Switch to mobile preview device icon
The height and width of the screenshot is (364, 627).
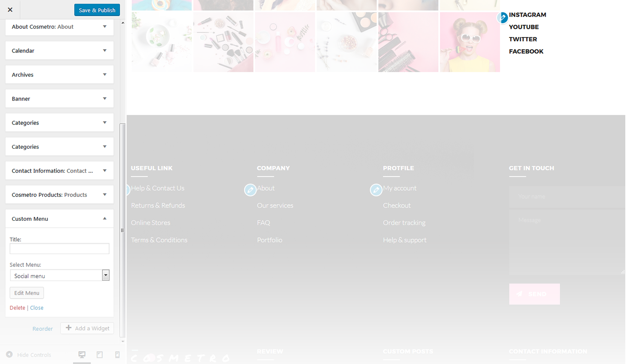pyautogui.click(x=117, y=355)
